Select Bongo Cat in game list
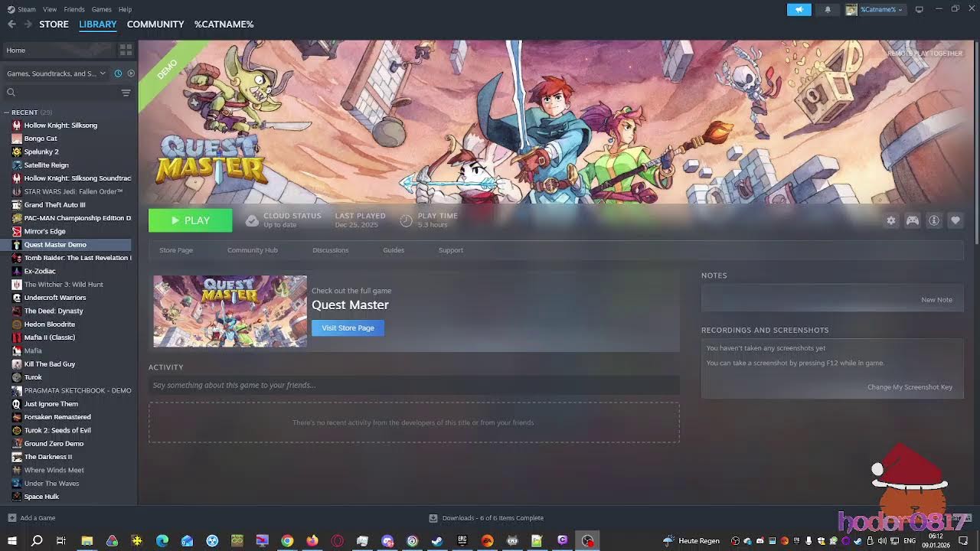This screenshot has height=551, width=980. click(41, 139)
